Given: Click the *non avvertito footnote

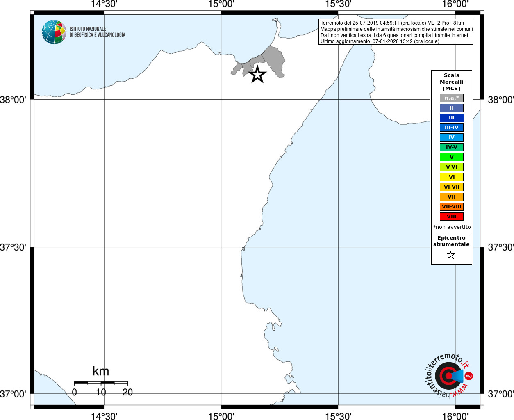Looking at the screenshot, I should pyautogui.click(x=452, y=227).
